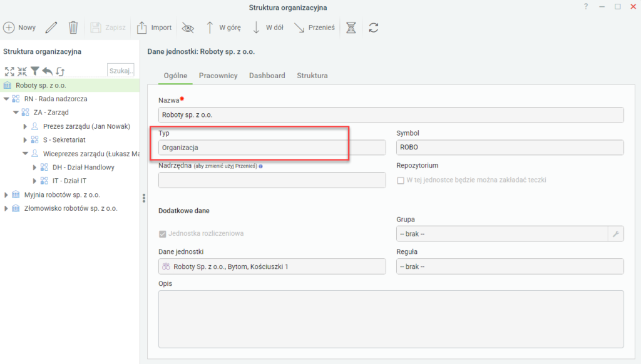Viewport: 641px width, 364px height.
Task: Toggle the crossed-eye hidden units icon
Action: pos(188,28)
